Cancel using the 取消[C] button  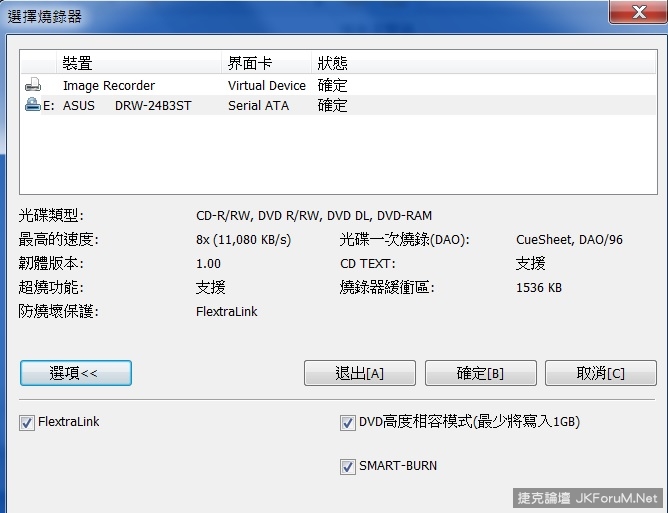[600, 373]
